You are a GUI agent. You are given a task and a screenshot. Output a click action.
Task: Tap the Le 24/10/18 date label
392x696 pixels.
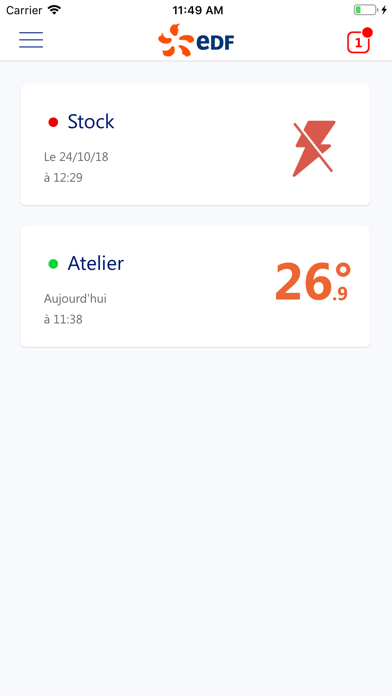[76, 157]
